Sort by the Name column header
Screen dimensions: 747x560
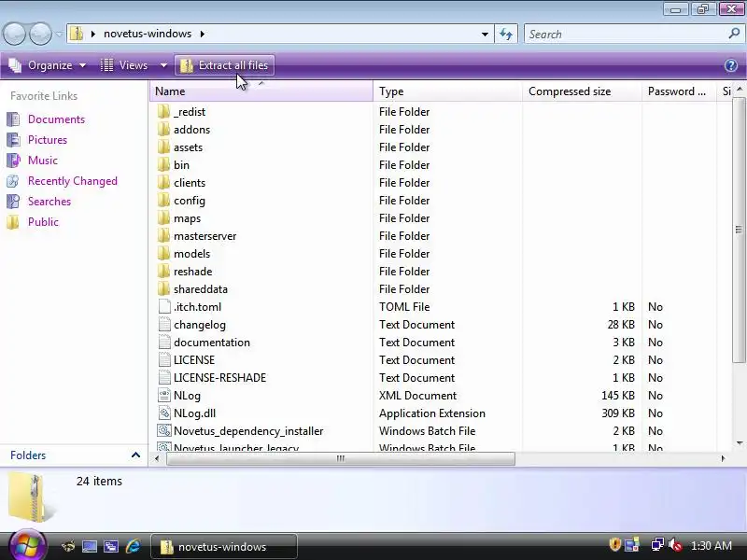coord(261,91)
